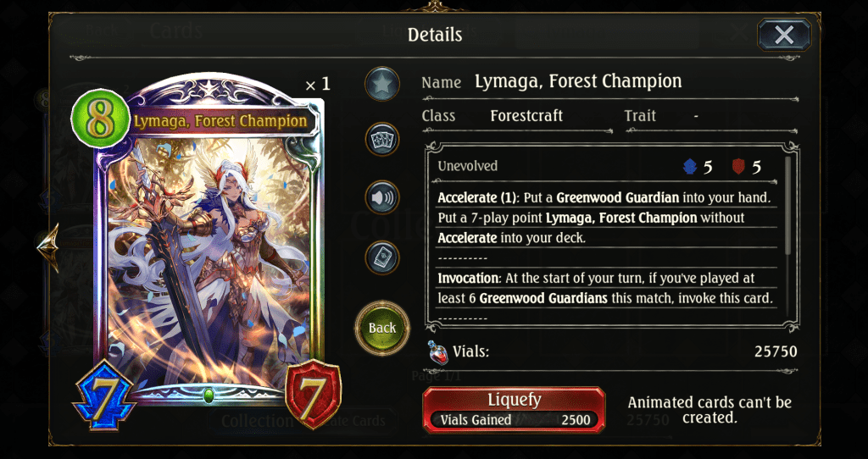Go to previous card with left arrow
The image size is (868, 459).
48,247
